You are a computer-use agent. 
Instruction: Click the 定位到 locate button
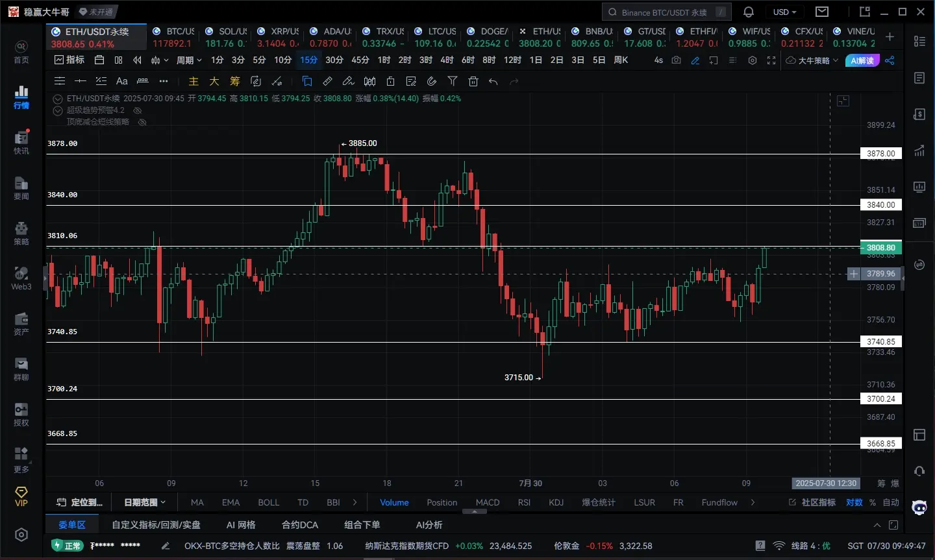pos(79,502)
